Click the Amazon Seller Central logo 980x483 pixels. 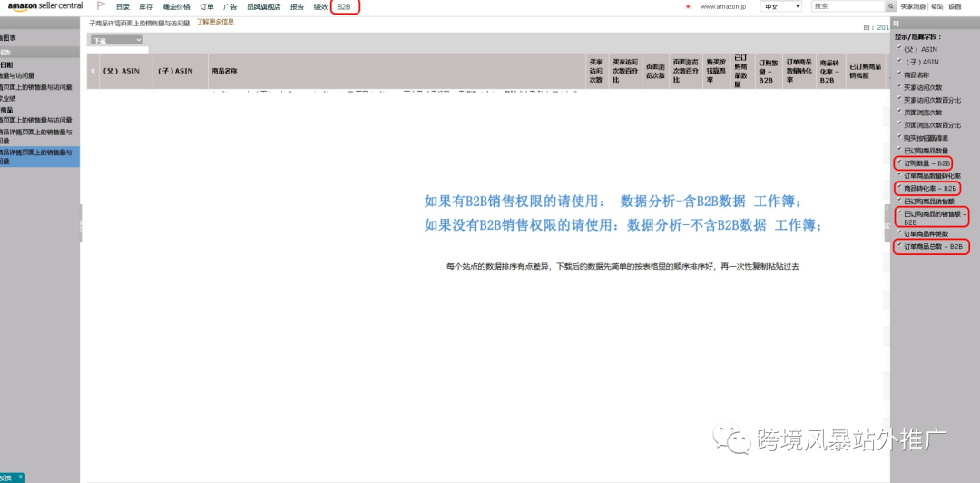point(45,6)
